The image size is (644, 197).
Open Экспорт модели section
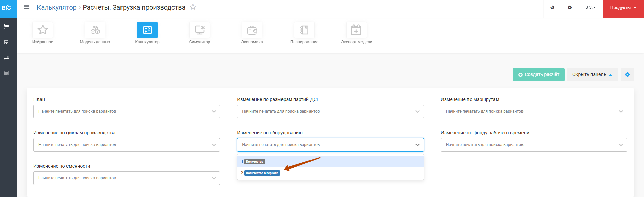click(x=356, y=33)
